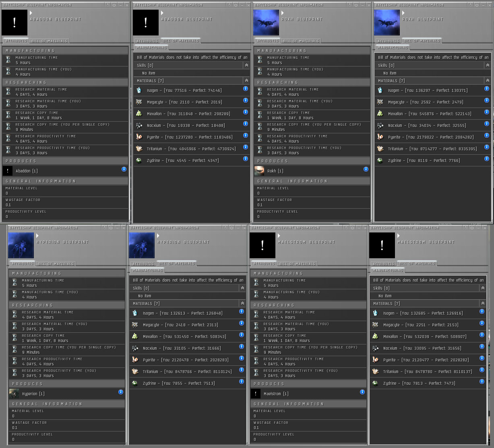Show info for Megacyte in Hyperion materials
This screenshot has width=494, height=448.
point(242,323)
